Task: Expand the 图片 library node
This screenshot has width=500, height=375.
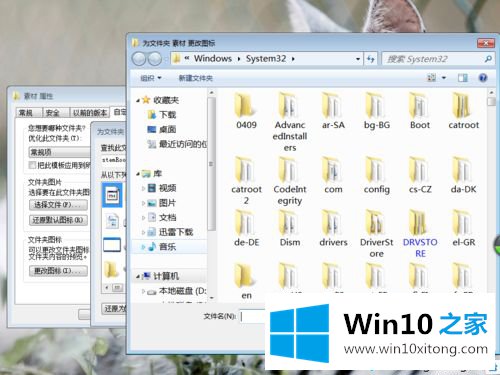Action: click(143, 203)
